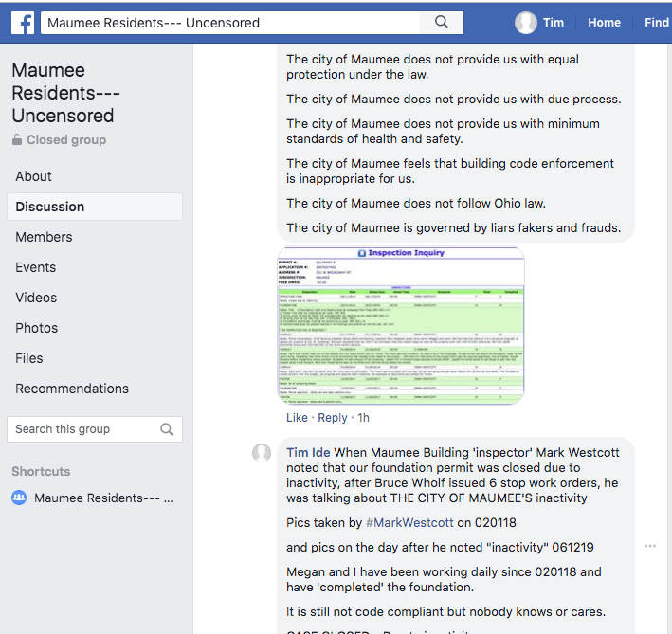672x634 pixels.
Task: View the group Files page
Action: (29, 358)
